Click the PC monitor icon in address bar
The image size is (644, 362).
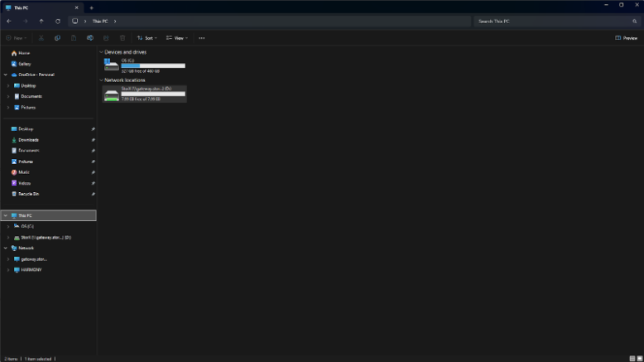(x=74, y=22)
